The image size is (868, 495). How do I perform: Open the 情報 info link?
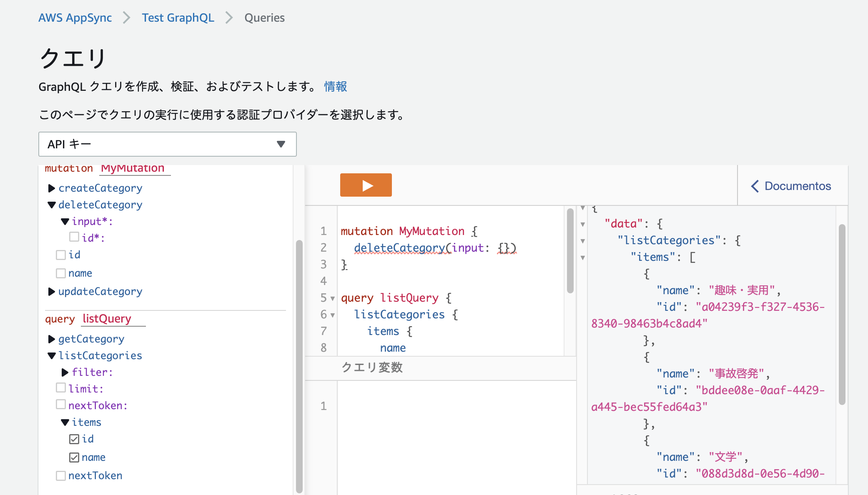click(335, 86)
